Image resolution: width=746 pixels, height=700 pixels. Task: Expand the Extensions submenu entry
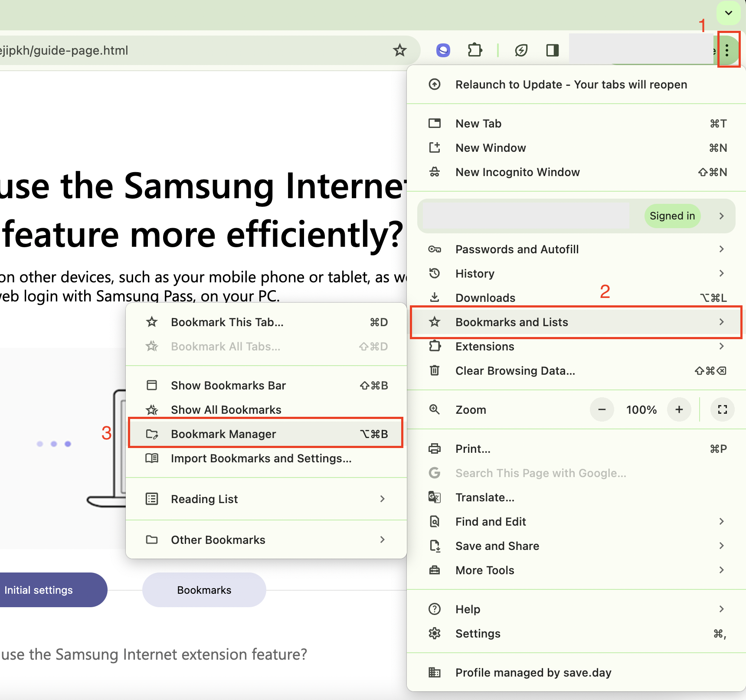click(576, 346)
